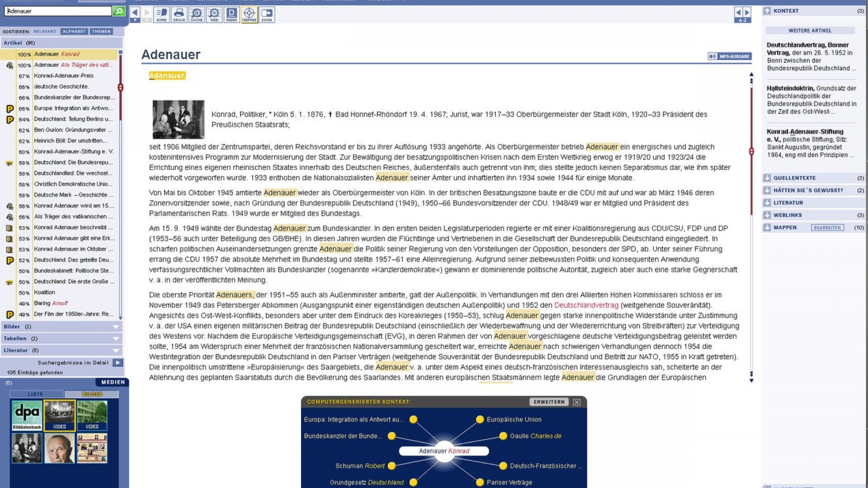
Task: Toggle the Treffer hit-highlighting button
Action: [249, 14]
